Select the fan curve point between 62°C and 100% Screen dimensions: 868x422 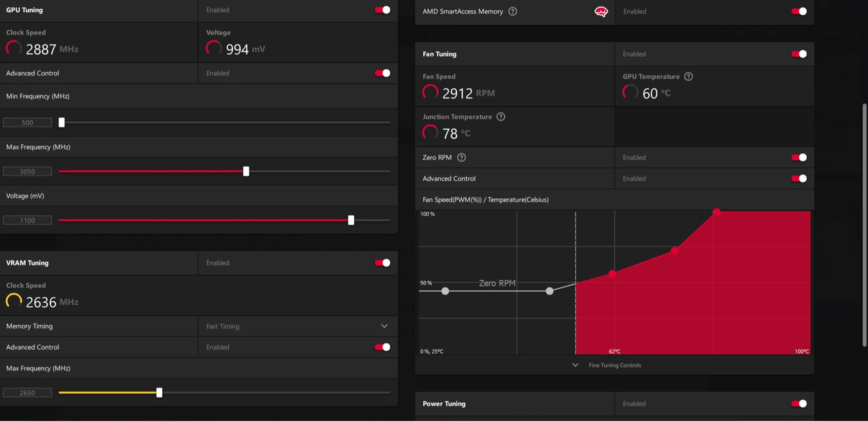pyautogui.click(x=675, y=251)
